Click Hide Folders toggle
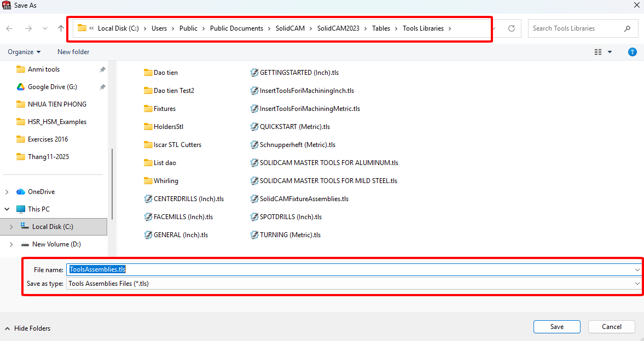This screenshot has height=341, width=644. pos(27,328)
